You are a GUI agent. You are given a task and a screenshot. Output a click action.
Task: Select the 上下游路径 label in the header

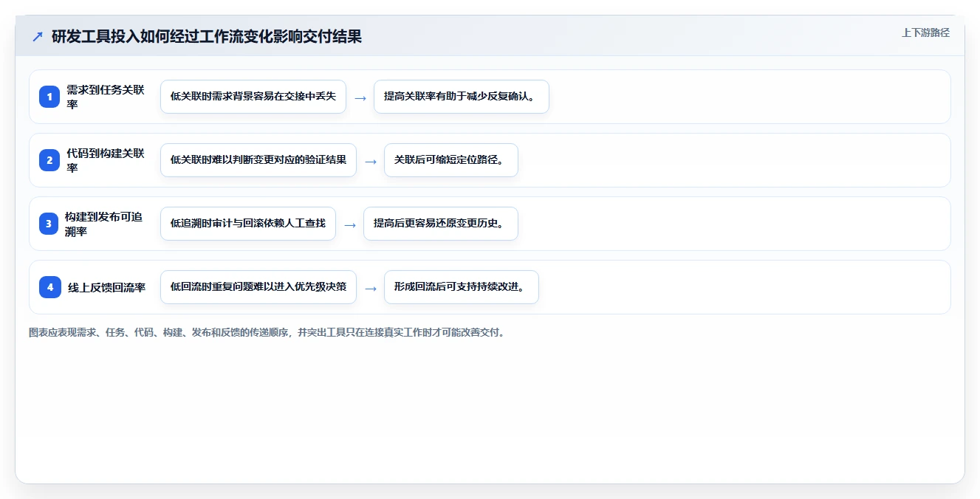pyautogui.click(x=925, y=32)
